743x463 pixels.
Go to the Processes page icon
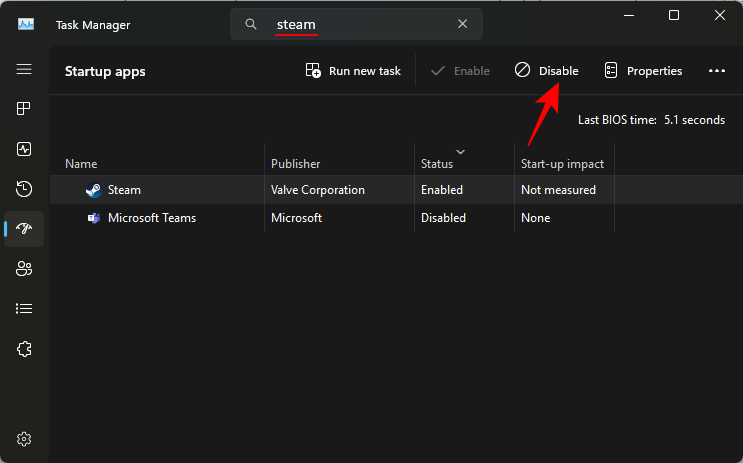click(x=24, y=109)
